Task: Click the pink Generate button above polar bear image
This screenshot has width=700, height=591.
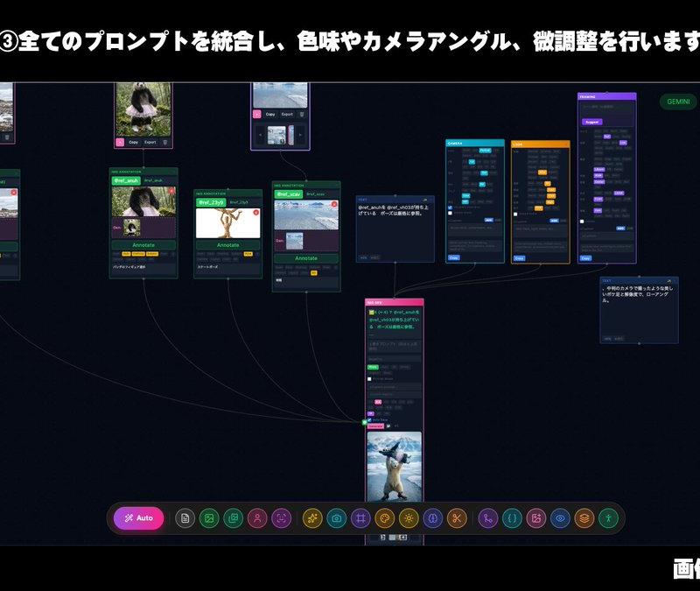Action: pos(376,426)
